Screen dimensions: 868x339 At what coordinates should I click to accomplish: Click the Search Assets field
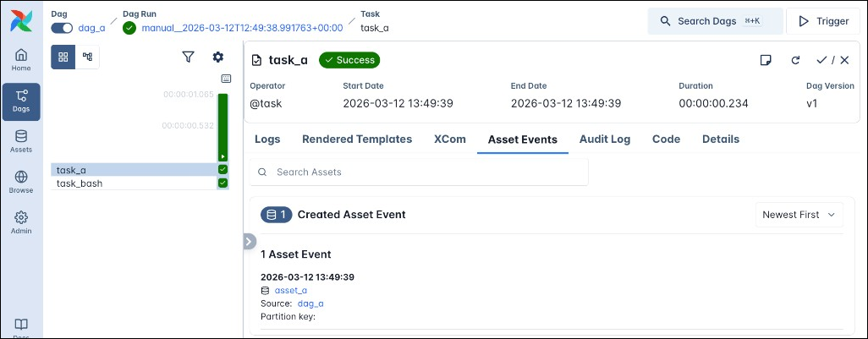pos(419,172)
